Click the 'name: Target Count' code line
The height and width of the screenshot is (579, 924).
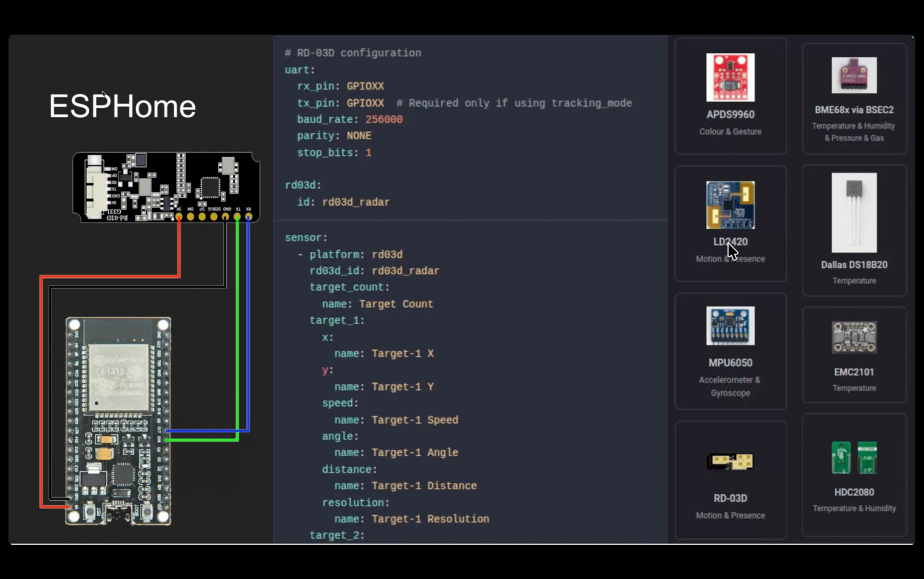click(x=377, y=304)
